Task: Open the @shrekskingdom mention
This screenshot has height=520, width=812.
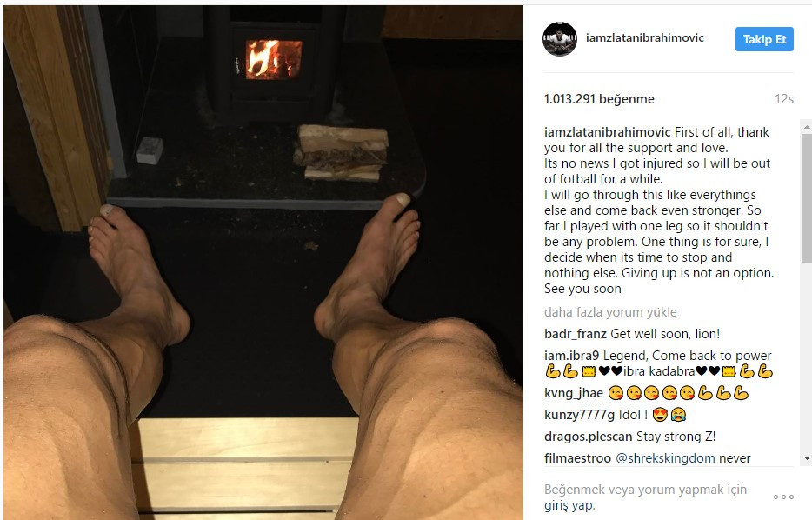Action: [665, 458]
